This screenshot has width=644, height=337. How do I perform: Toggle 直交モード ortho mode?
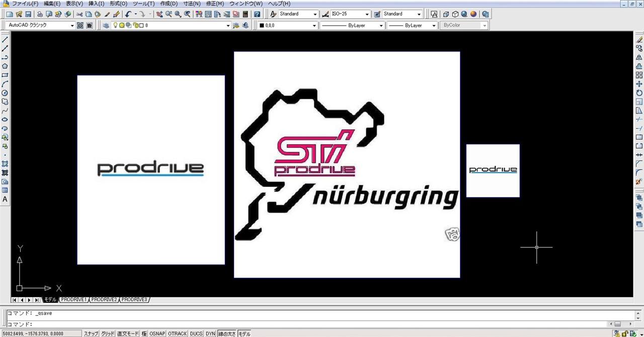(128, 333)
